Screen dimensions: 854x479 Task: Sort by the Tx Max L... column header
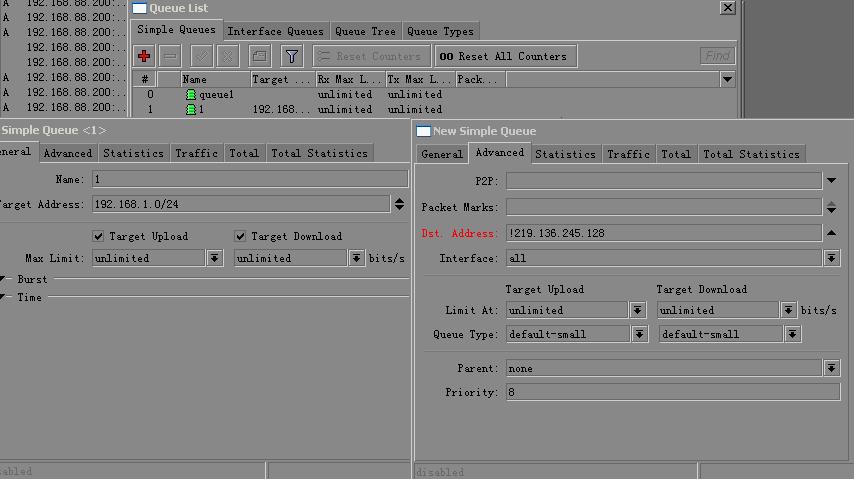(420, 80)
